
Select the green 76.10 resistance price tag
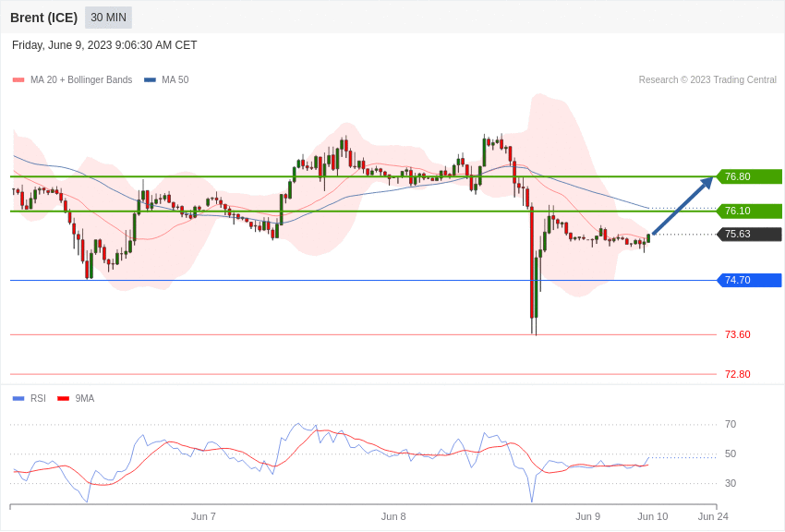[x=750, y=211]
